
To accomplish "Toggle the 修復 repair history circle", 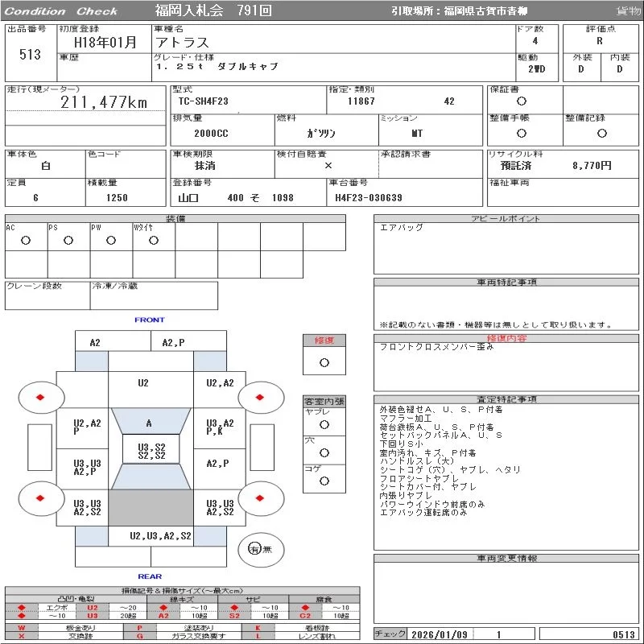I will 324,362.
